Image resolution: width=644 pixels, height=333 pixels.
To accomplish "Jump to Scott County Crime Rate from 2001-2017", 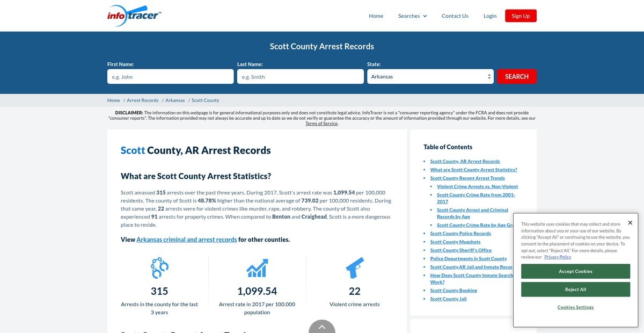I will 476,198.
